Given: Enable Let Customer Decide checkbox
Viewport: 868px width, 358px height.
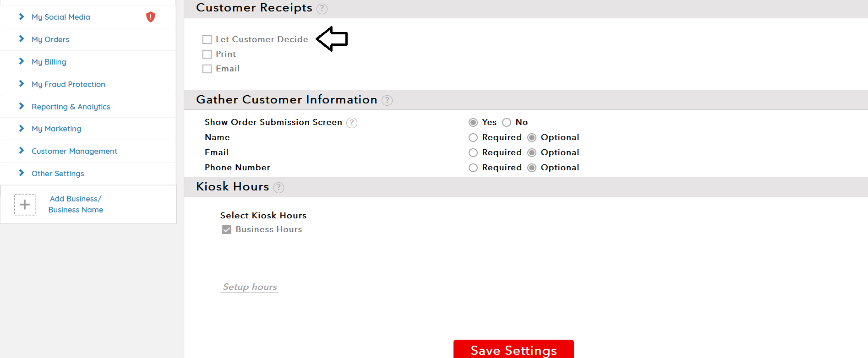Looking at the screenshot, I should tap(207, 39).
